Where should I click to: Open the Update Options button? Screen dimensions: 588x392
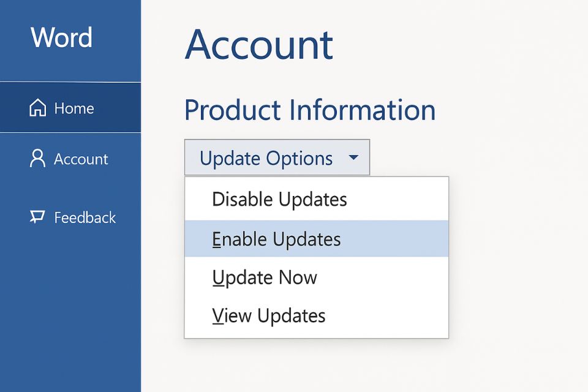tap(266, 157)
